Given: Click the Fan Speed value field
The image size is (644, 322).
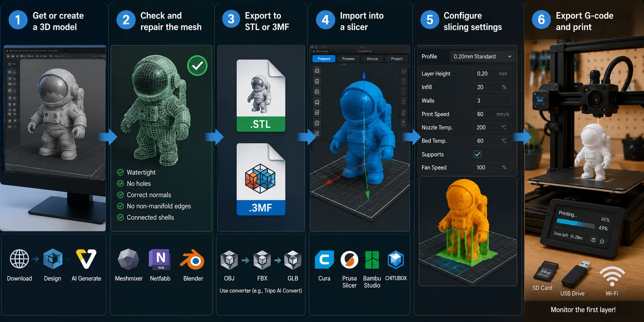Looking at the screenshot, I should (x=492, y=167).
